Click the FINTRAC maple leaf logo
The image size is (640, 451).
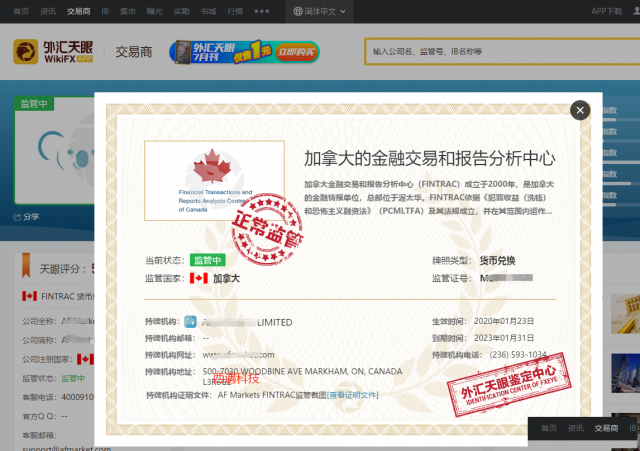pyautogui.click(x=210, y=167)
